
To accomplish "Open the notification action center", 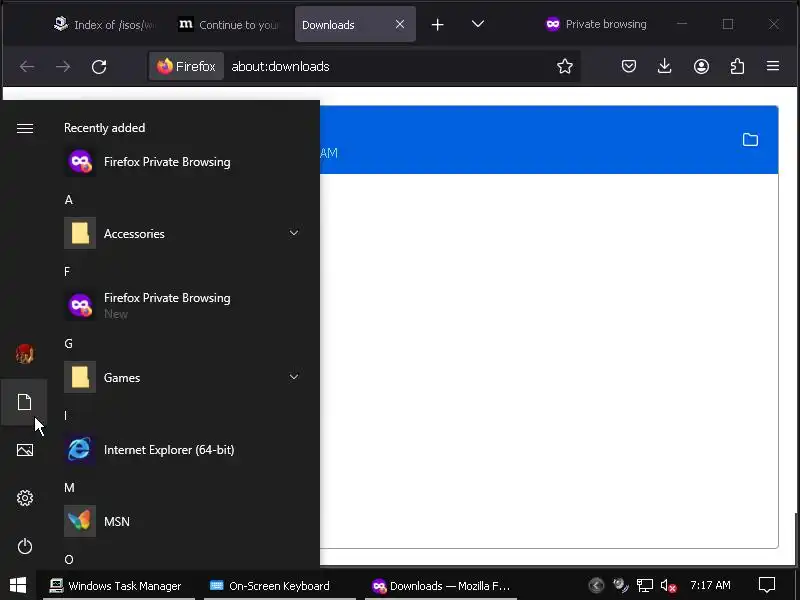I will coord(767,585).
